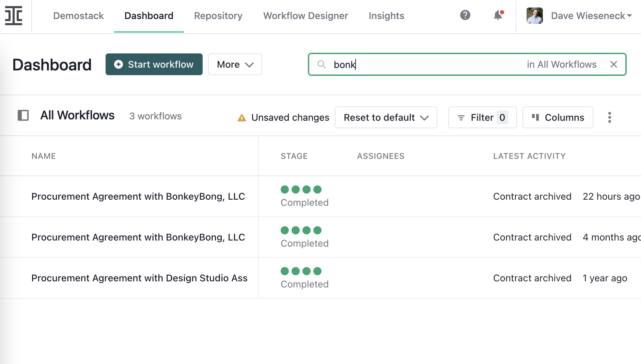Expand the Dave Wiseneck account menu
The image size is (641, 364).
591,16
